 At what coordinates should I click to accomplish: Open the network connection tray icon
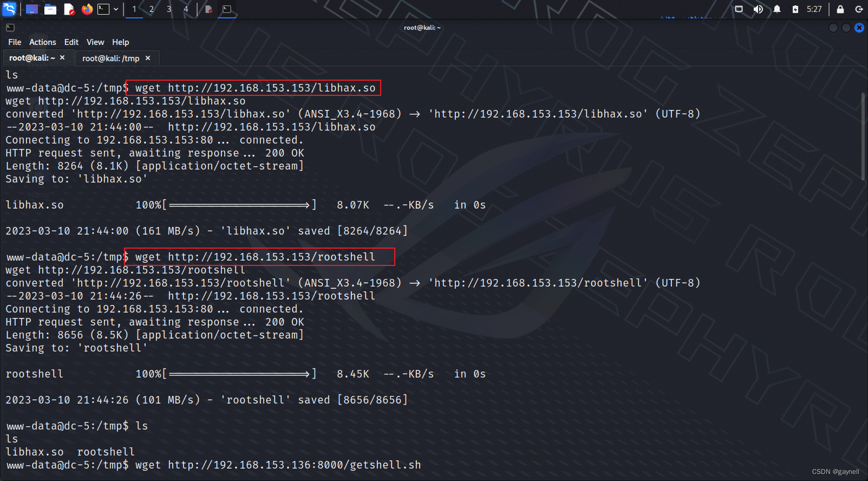[x=739, y=9]
